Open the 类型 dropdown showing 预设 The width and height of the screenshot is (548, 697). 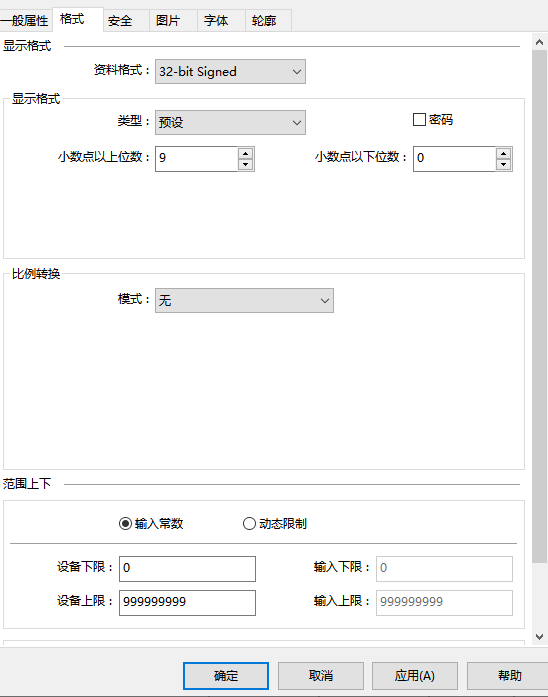coord(230,122)
